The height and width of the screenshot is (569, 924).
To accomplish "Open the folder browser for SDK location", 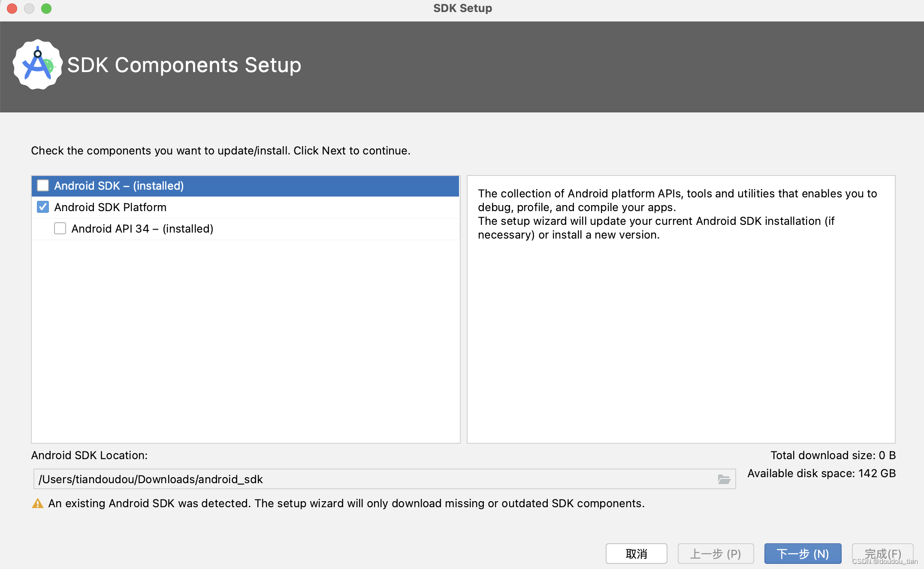I will [724, 479].
